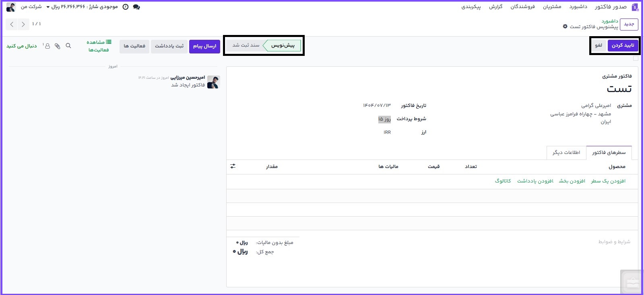This screenshot has height=295, width=644.
Task: Open the followers person icon
Action: coord(47,46)
